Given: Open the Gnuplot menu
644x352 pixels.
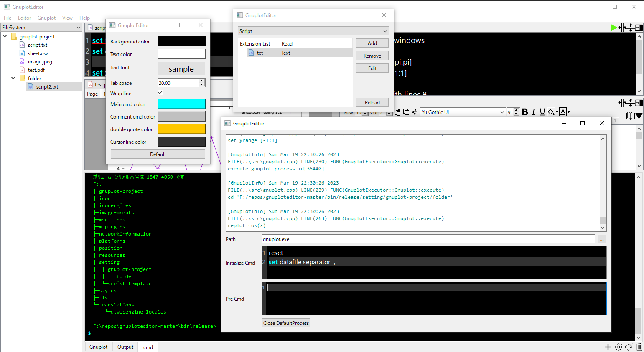Looking at the screenshot, I should click(46, 18).
